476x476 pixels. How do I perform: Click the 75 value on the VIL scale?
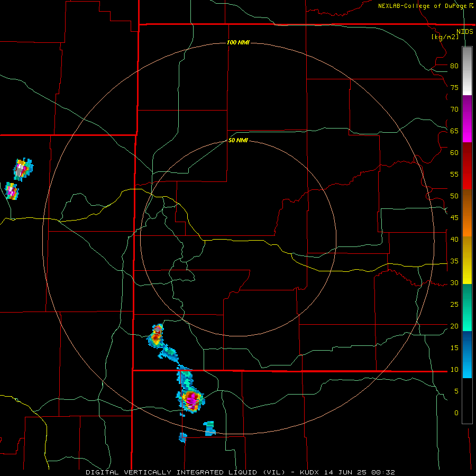coord(454,88)
